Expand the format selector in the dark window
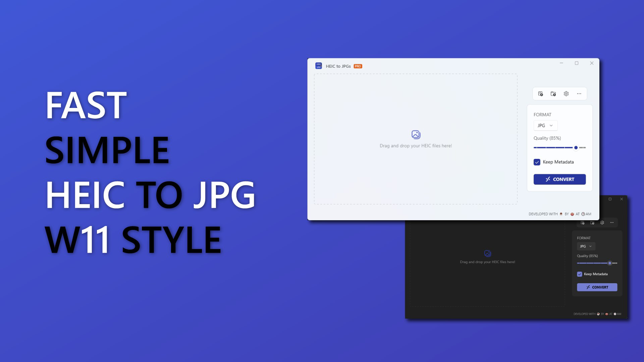The width and height of the screenshot is (644, 362). point(586,246)
